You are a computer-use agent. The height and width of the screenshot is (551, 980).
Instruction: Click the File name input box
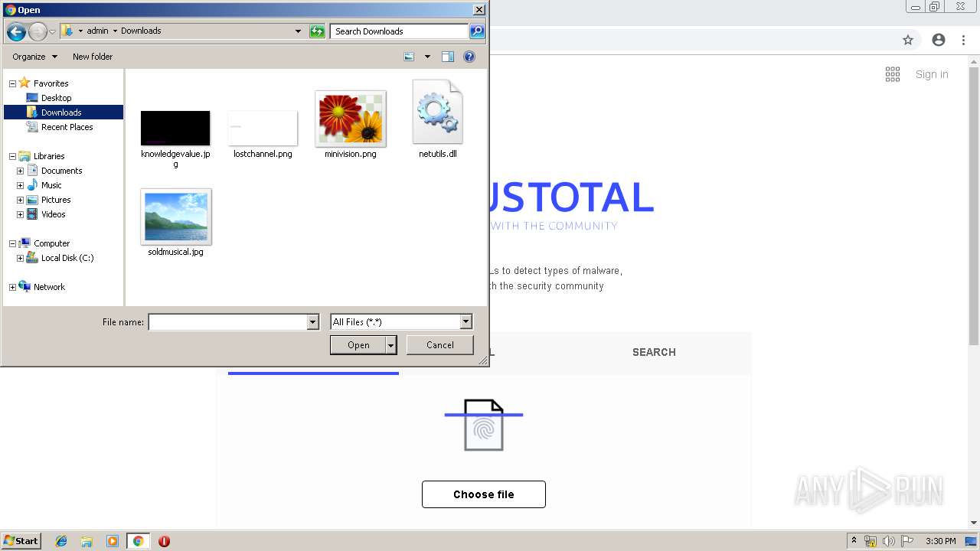(x=227, y=322)
